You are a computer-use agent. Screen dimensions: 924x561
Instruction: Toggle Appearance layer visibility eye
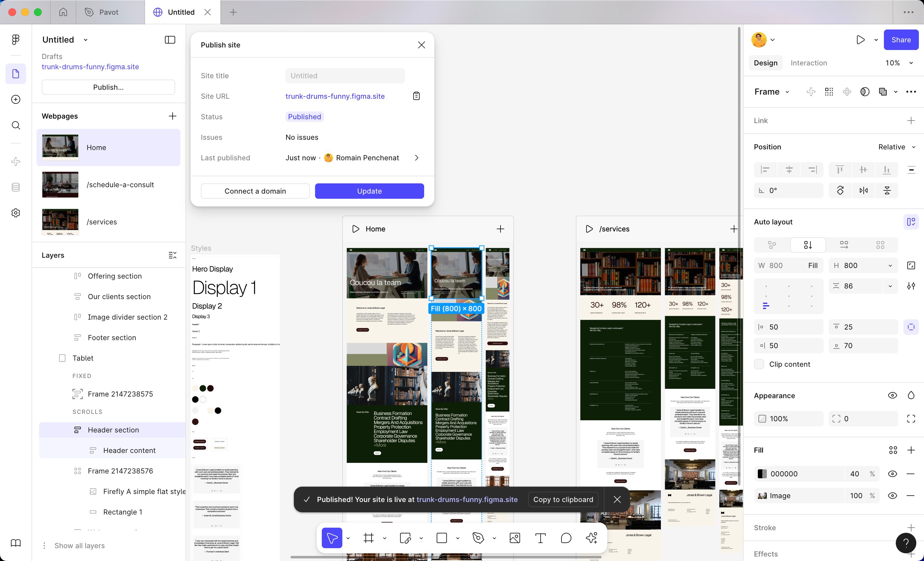(893, 395)
